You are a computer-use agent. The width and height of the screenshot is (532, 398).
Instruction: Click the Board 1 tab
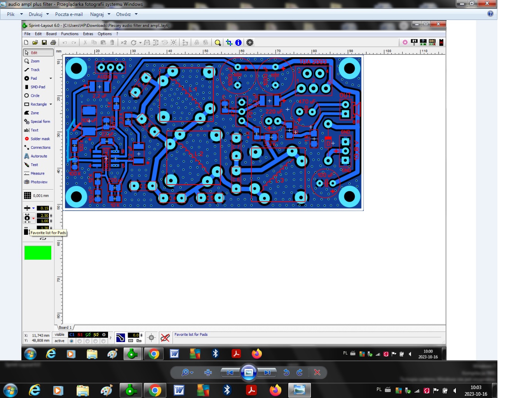(x=65, y=328)
